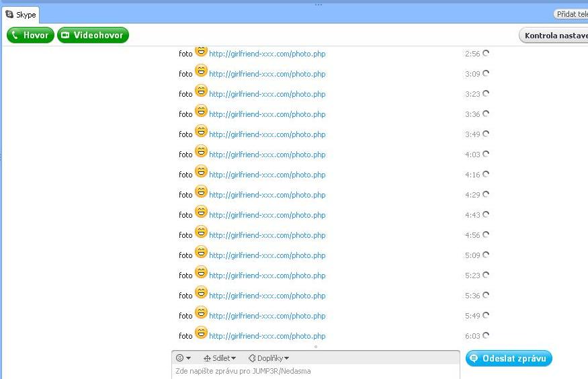Image resolution: width=588 pixels, height=379 pixels.
Task: Switch to the Skype tab
Action: (21, 14)
